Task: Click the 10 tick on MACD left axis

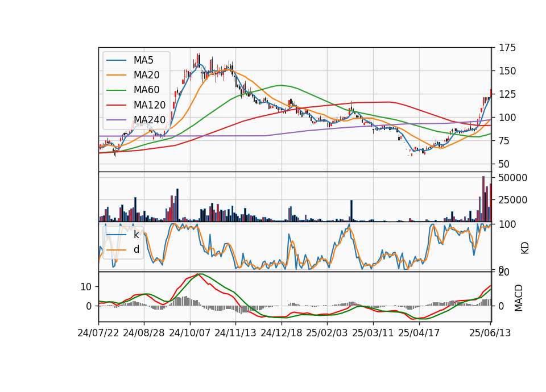Action: (86, 287)
